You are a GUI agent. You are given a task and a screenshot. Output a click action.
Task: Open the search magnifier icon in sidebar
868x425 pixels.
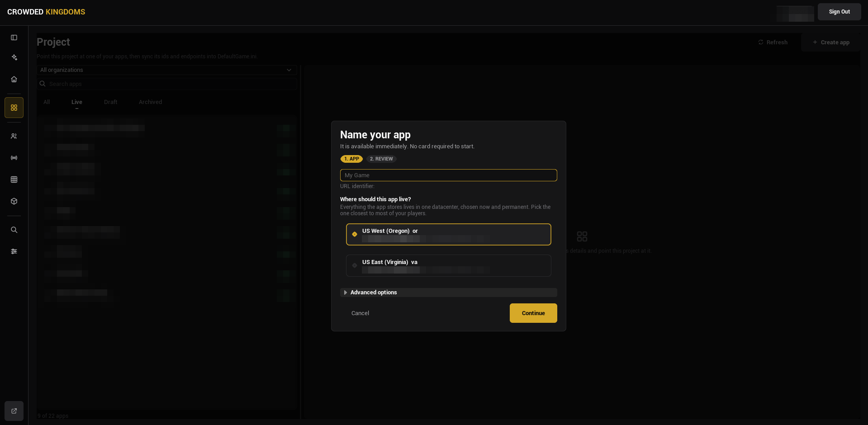tap(14, 230)
